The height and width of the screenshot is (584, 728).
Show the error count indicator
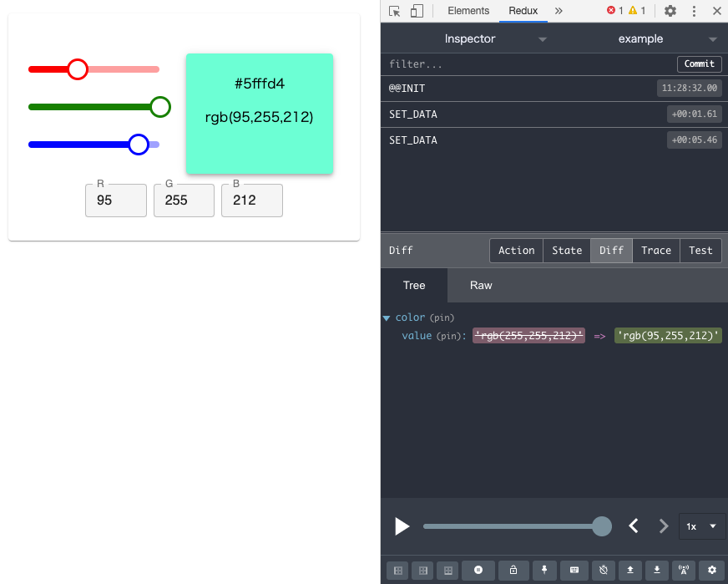(x=614, y=11)
